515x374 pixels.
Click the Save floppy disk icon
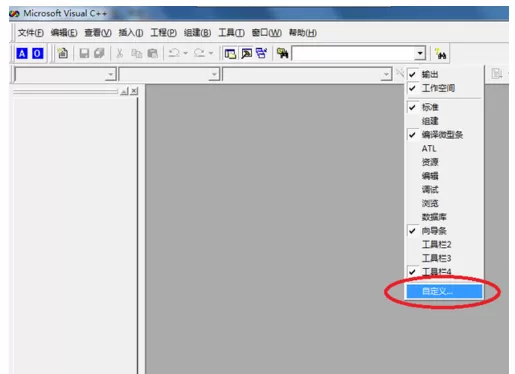point(84,53)
